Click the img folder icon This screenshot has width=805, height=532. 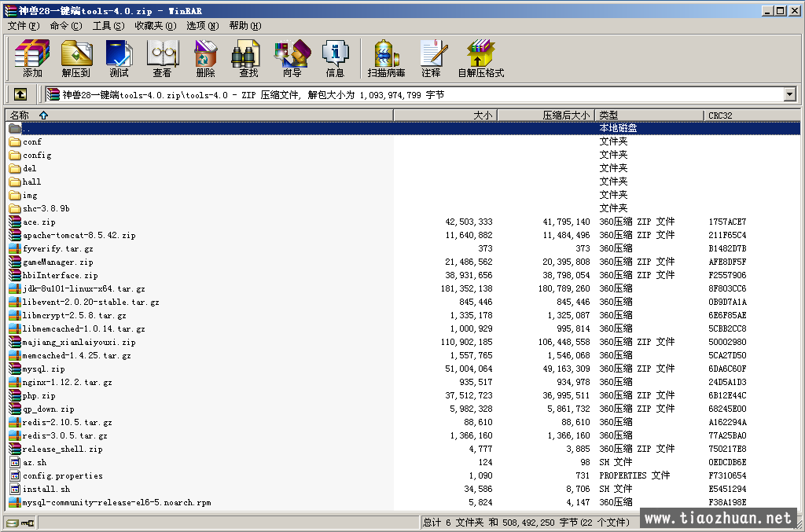coord(15,195)
